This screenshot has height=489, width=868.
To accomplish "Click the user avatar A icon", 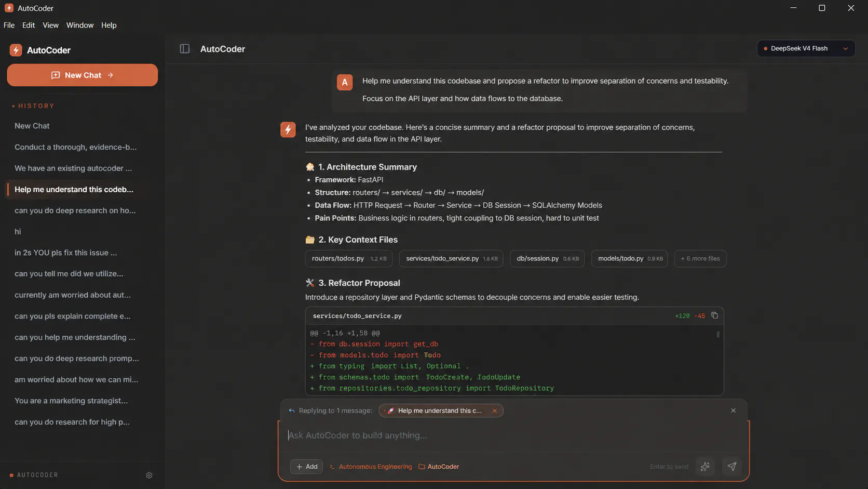I will coord(345,82).
